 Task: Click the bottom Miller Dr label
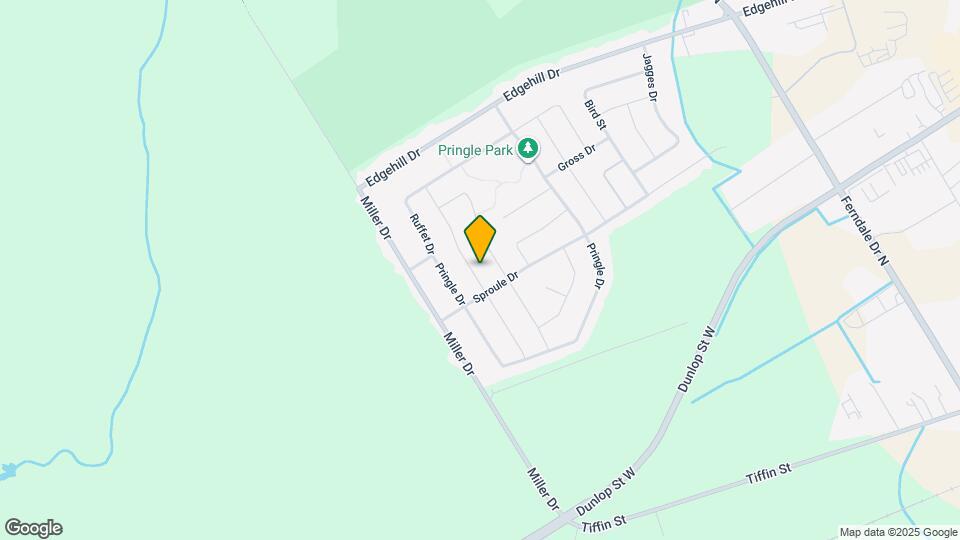point(544,489)
